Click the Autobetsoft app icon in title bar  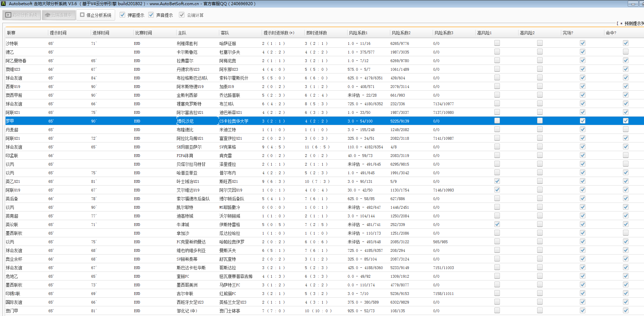pos(3,3)
